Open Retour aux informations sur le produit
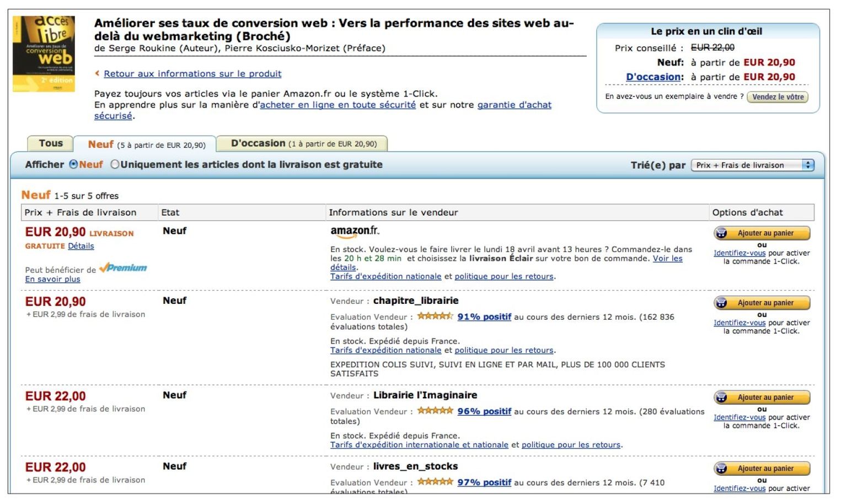The image size is (841, 504). click(192, 74)
